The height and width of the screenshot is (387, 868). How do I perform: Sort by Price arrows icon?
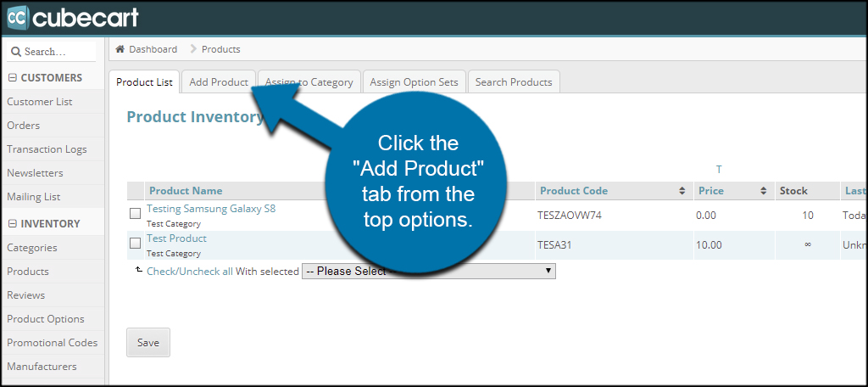(x=764, y=191)
